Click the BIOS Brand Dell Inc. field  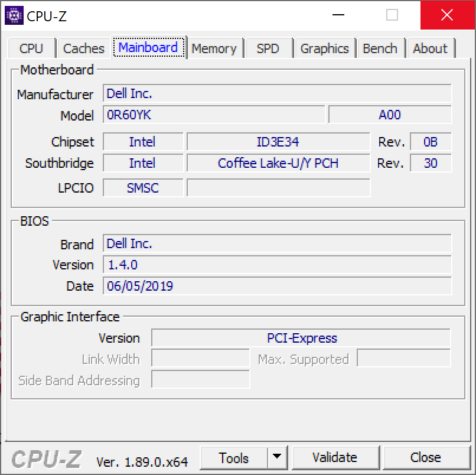[277, 243]
